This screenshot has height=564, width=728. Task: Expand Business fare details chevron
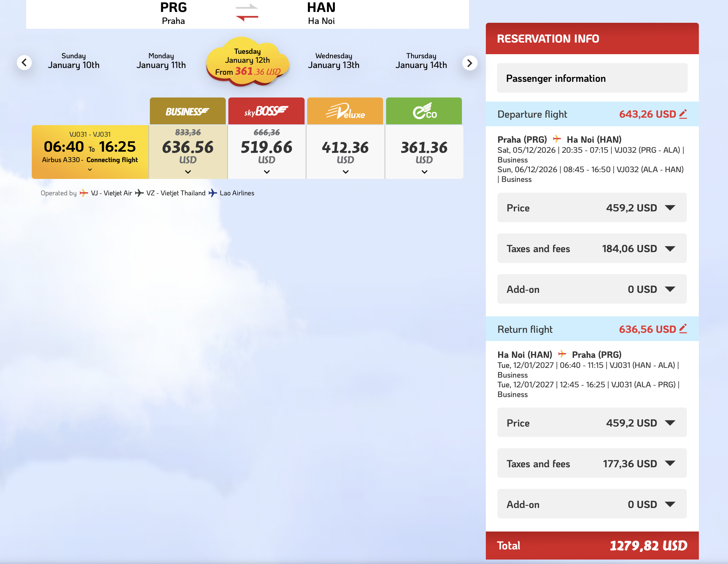coord(188,172)
